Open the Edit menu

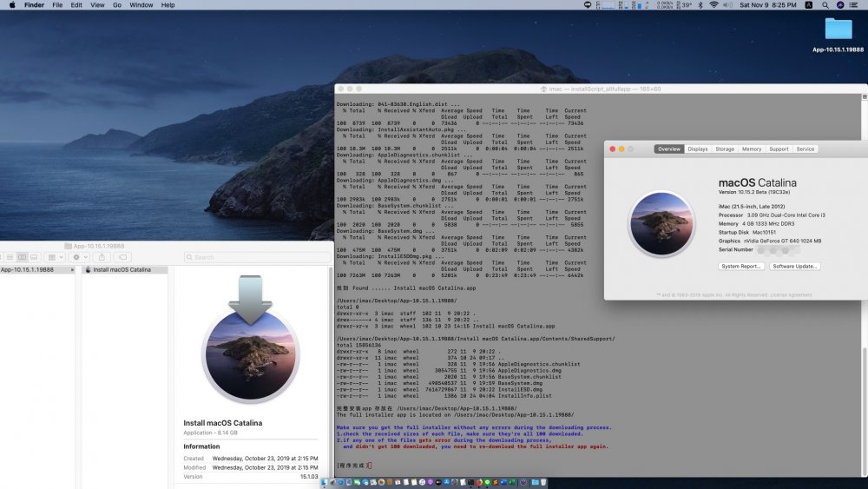[76, 5]
